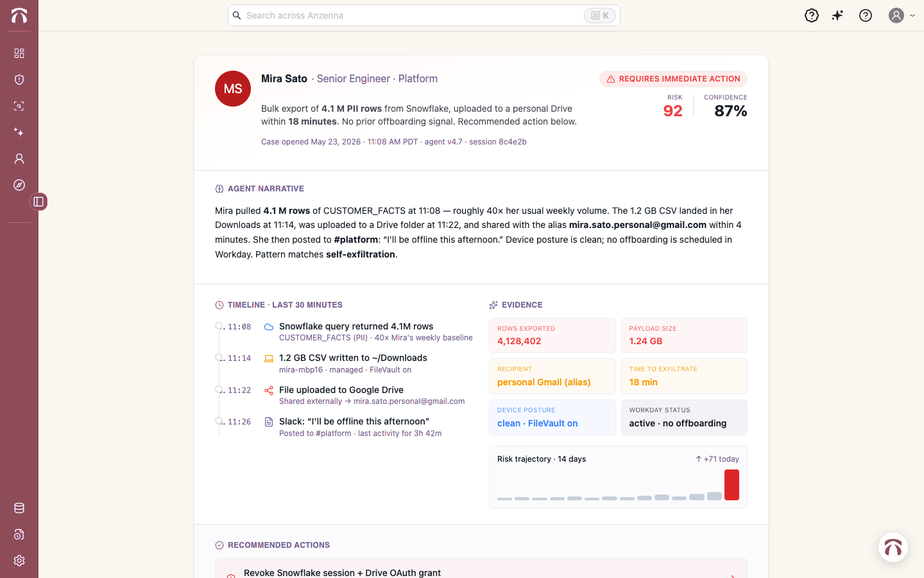Click the Recipient personal Gmail card
This screenshot has width=924, height=578.
tap(552, 376)
